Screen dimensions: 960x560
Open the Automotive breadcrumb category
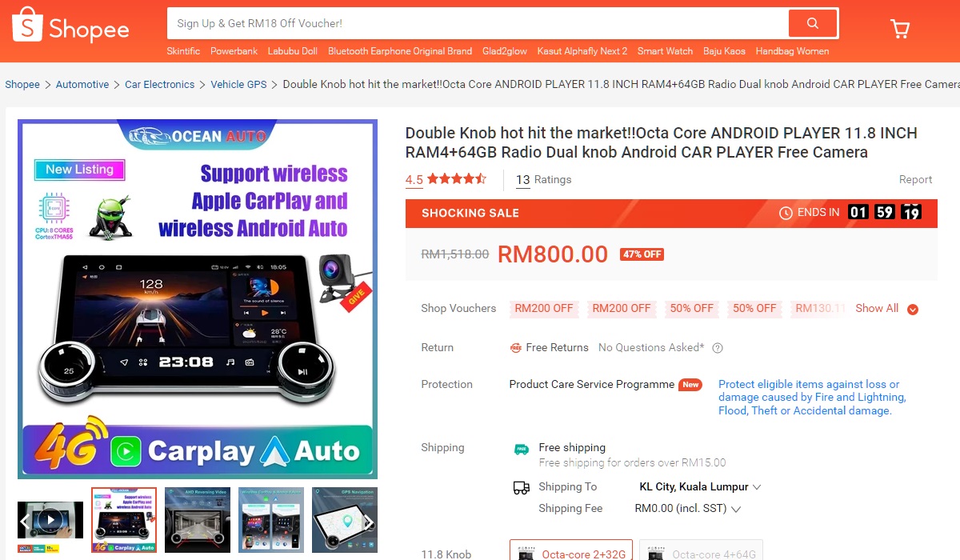(82, 84)
